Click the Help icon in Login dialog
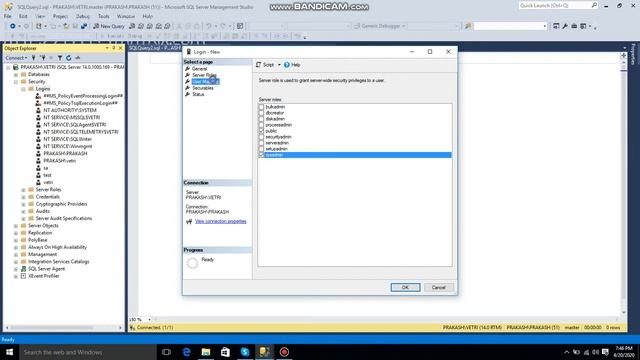Image resolution: width=640 pixels, height=360 pixels. 287,65
